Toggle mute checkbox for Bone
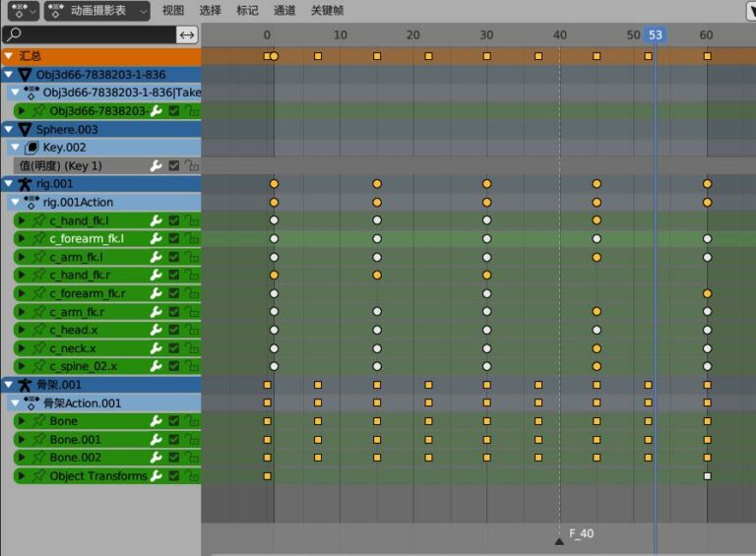This screenshot has width=756, height=556. click(174, 421)
